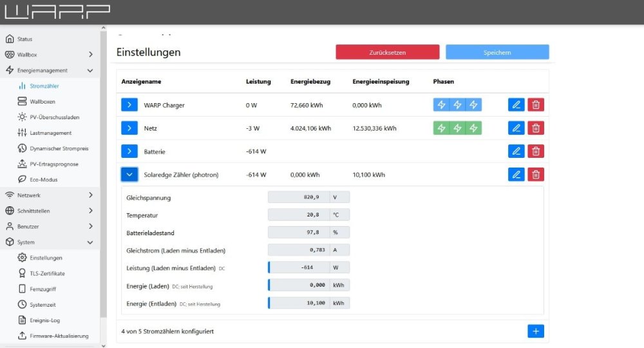Expand the Wallbox sidebar section
The width and height of the screenshot is (644, 348).
tap(50, 55)
